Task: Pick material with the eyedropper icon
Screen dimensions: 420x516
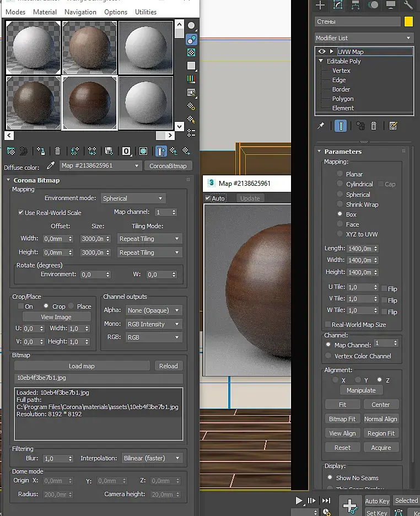Action: click(51, 165)
